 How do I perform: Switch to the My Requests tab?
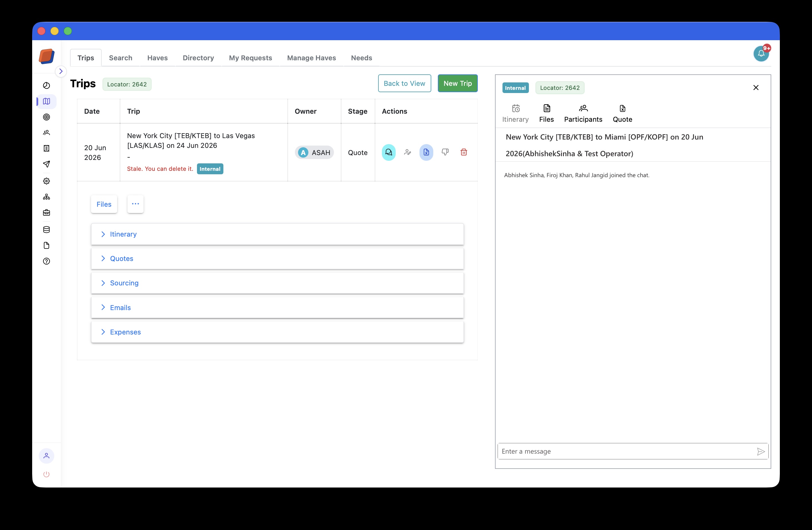click(x=250, y=58)
